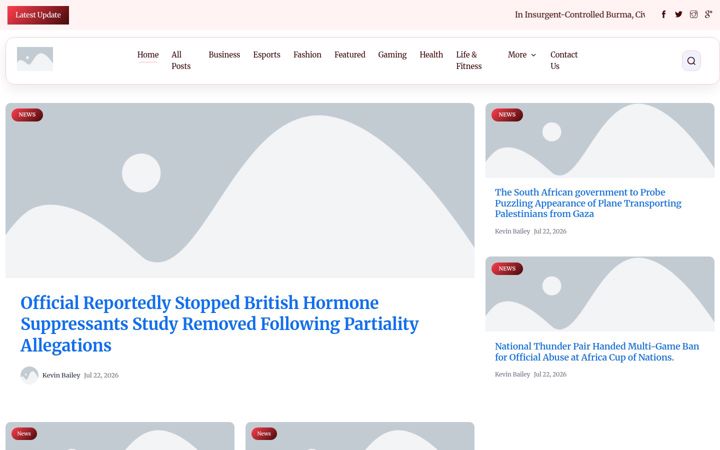Go to the Home menu item
720x450 pixels.
[x=148, y=55]
